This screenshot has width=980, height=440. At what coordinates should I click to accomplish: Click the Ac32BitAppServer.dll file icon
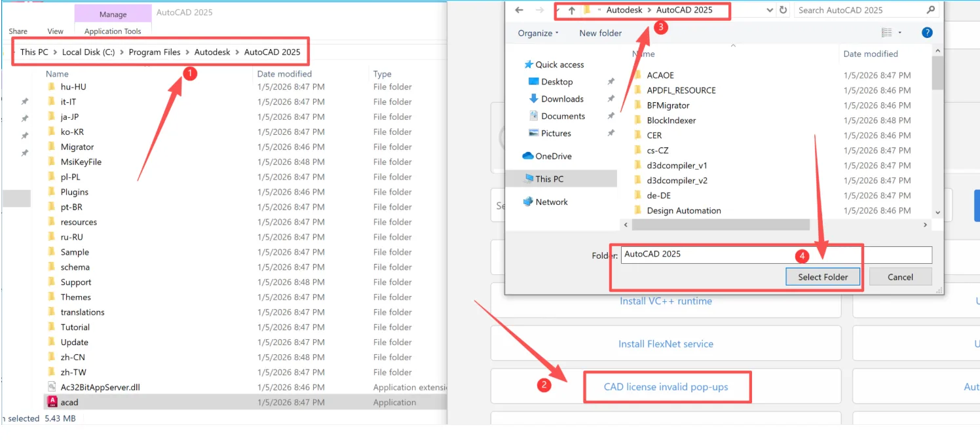coord(52,387)
